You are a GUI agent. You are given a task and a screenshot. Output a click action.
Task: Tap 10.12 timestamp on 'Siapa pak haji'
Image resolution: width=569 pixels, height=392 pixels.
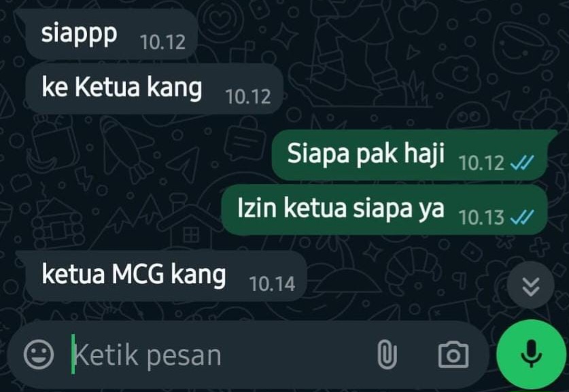click(x=481, y=162)
